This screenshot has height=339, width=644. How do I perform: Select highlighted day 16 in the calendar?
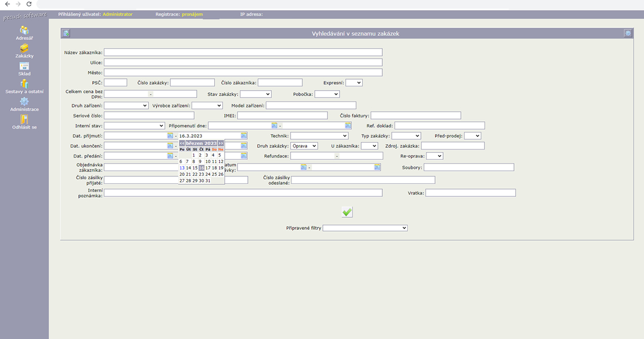coord(201,167)
